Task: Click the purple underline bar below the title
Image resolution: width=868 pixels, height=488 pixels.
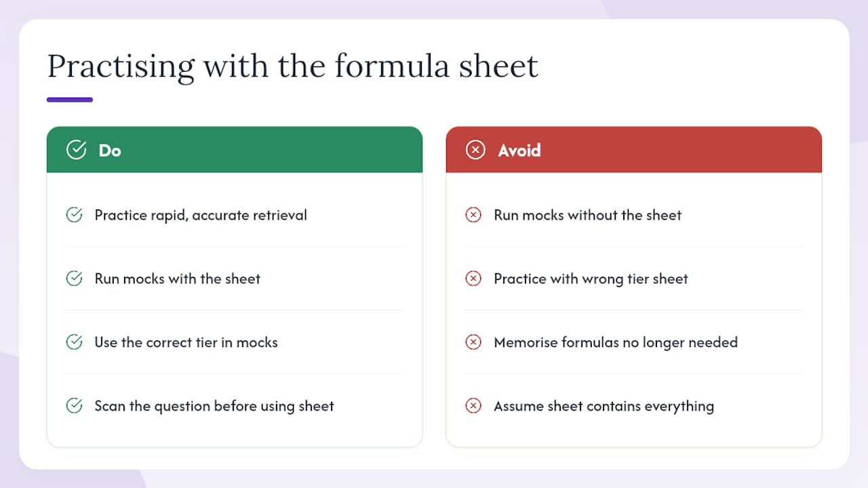Action: coord(70,100)
